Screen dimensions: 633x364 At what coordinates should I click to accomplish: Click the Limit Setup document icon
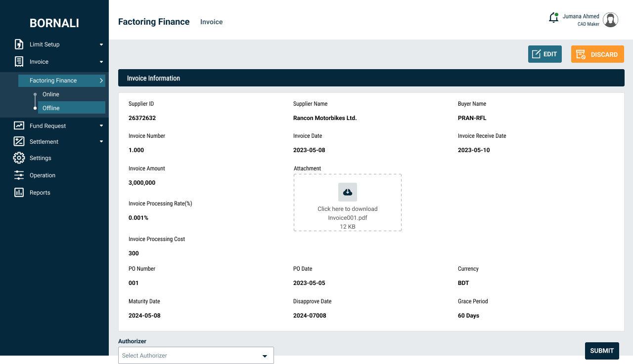tap(19, 44)
